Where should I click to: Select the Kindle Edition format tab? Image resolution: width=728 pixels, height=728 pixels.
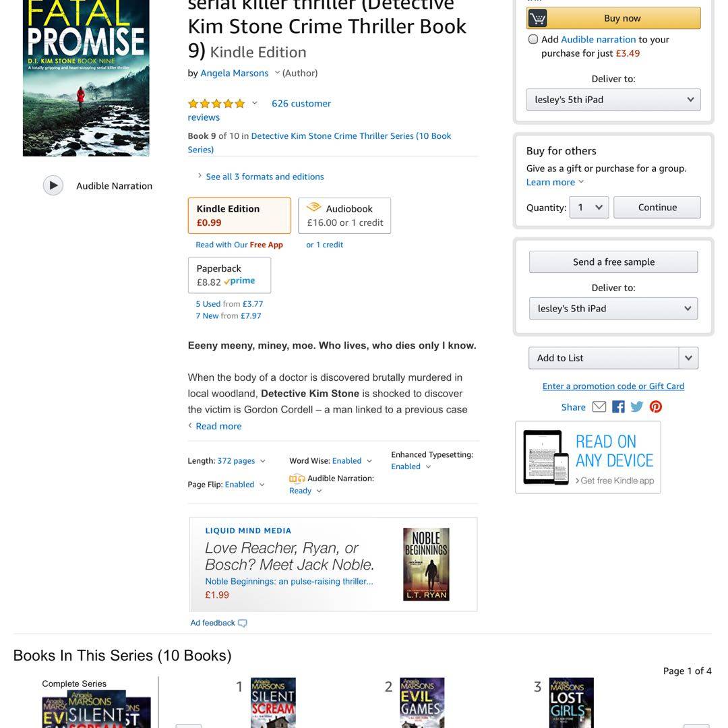coord(239,216)
